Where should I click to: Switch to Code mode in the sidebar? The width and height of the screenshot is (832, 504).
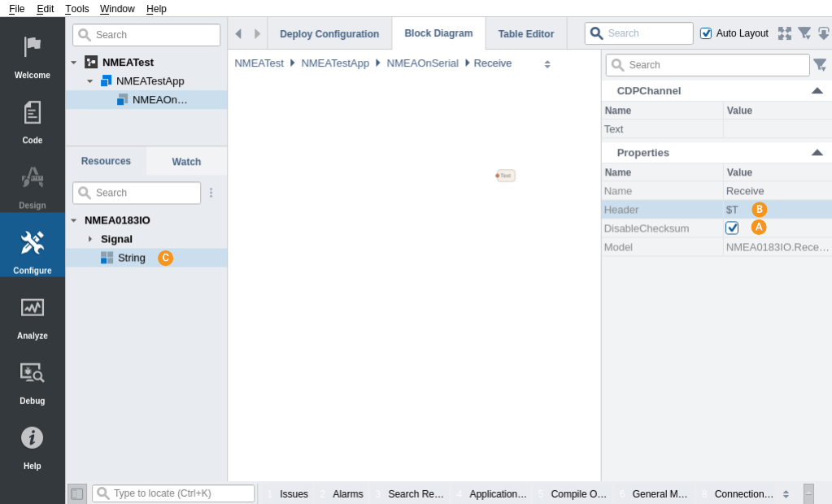[x=33, y=121]
